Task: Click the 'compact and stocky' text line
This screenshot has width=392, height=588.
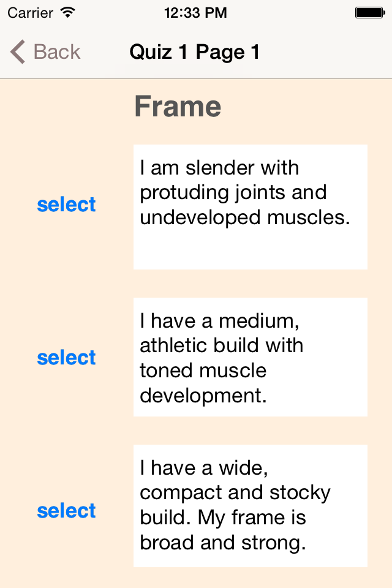Action: pos(235,493)
